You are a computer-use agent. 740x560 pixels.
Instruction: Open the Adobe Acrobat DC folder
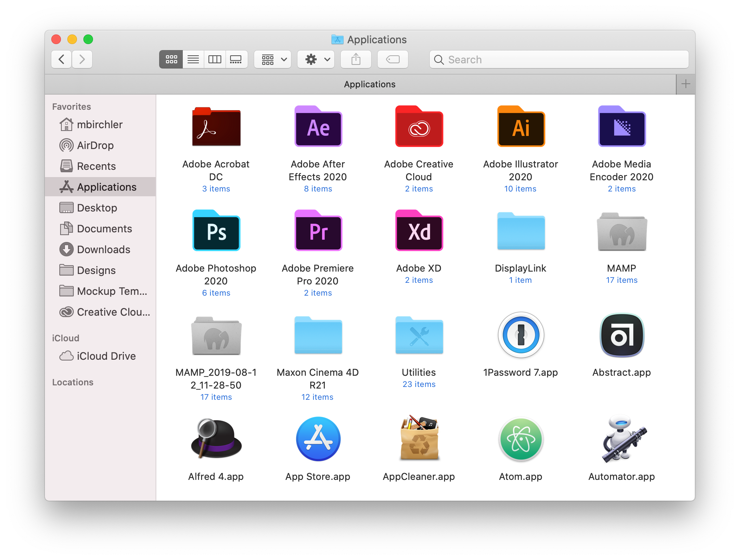(216, 127)
